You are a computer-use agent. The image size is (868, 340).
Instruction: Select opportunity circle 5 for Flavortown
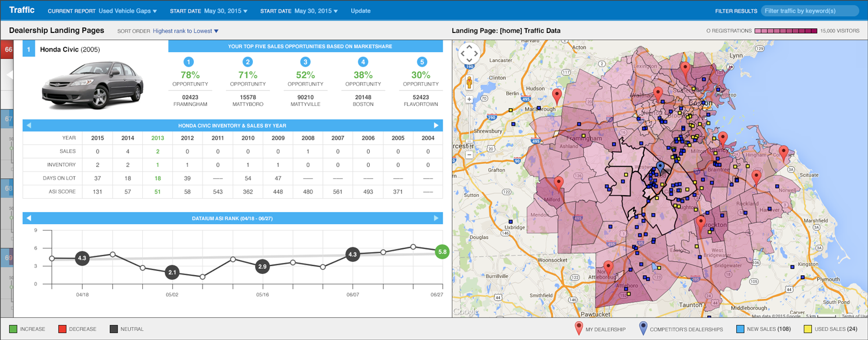click(421, 62)
